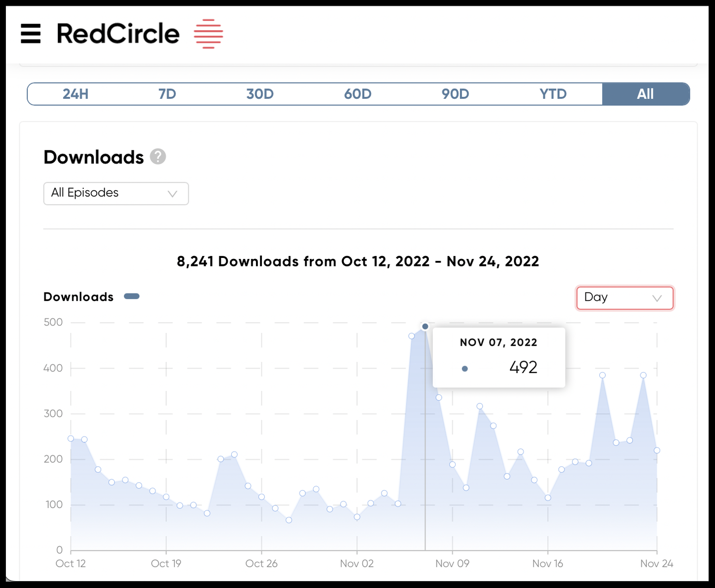Switch to the 7D time range

(167, 94)
